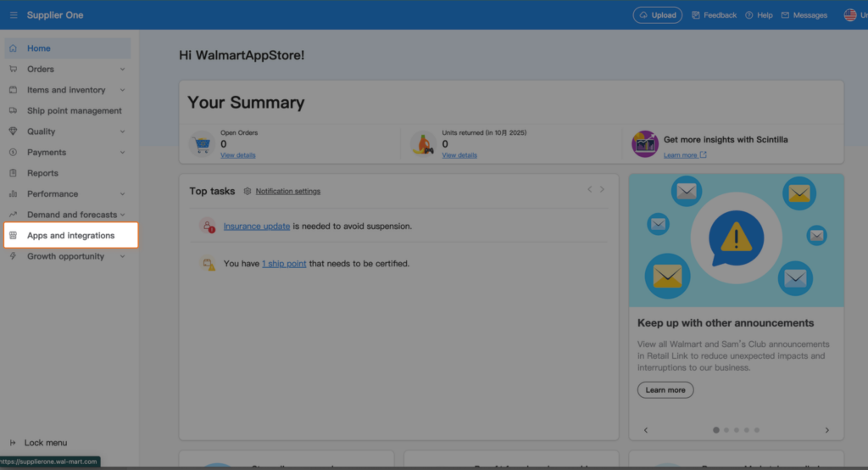
Task: Click the Performance bar chart icon
Action: (14, 193)
